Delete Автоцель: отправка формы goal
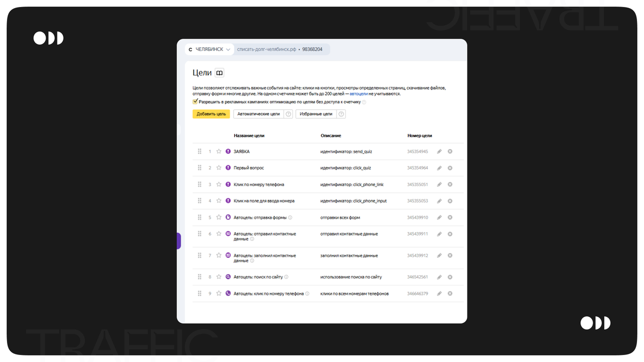This screenshot has width=644, height=362. 450,218
